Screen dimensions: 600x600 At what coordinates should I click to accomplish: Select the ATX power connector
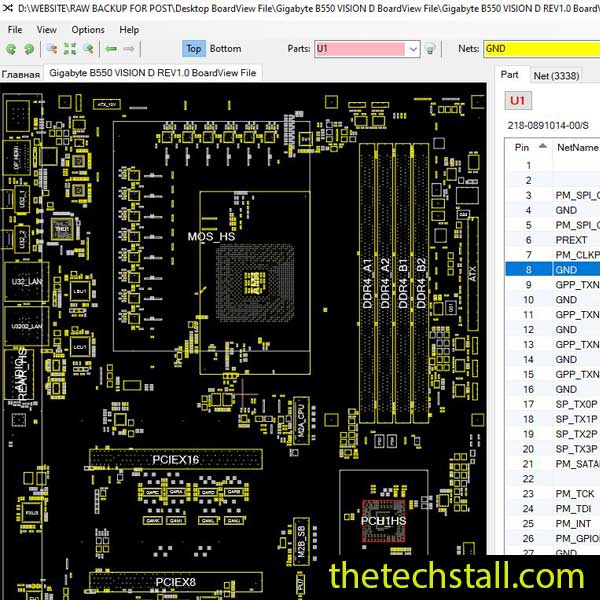(473, 274)
